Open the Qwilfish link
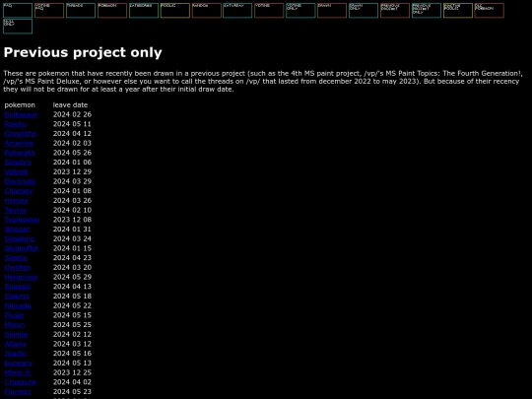This screenshot has height=399, width=532. pyautogui.click(x=18, y=267)
